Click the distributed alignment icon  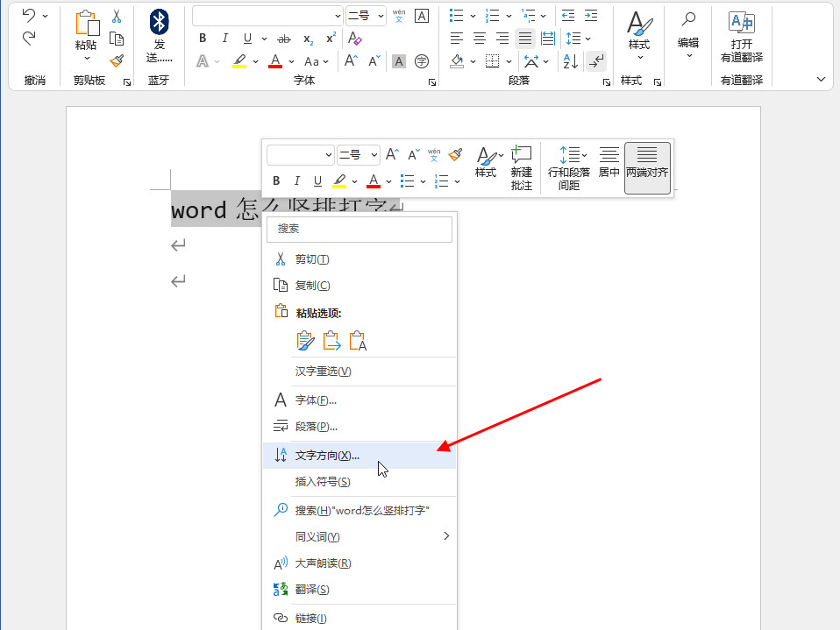click(x=548, y=39)
